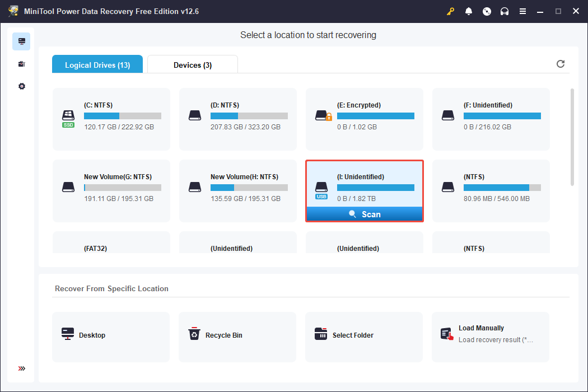This screenshot has height=392, width=588.
Task: Click the key register icon
Action: point(450,11)
